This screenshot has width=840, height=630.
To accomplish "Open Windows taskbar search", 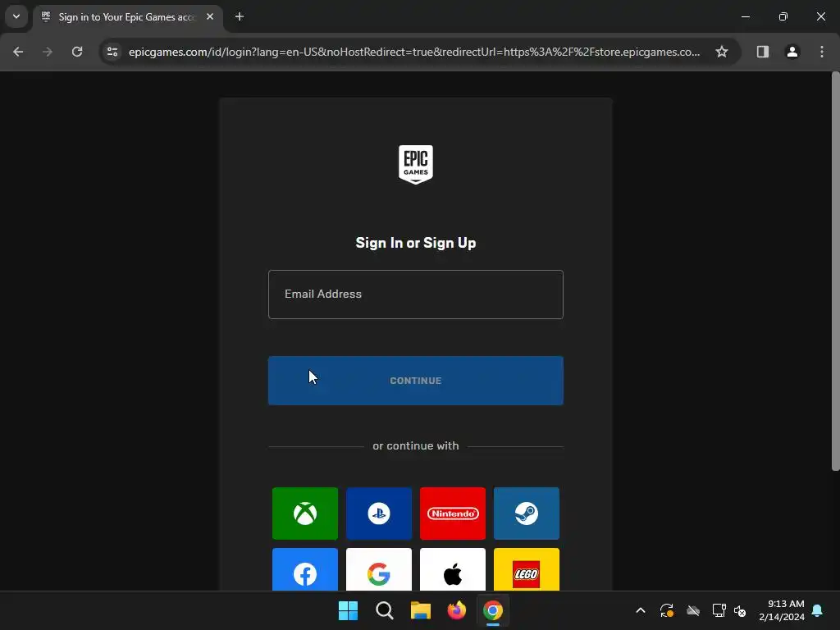I will click(385, 610).
